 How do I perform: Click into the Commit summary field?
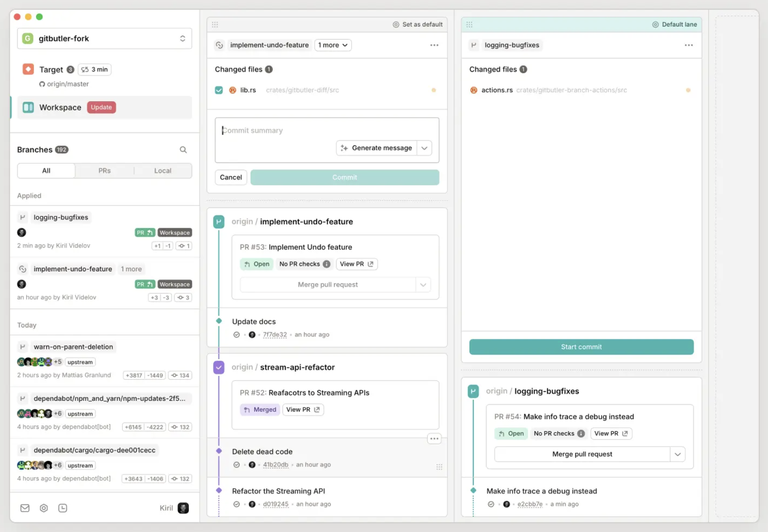277,131
